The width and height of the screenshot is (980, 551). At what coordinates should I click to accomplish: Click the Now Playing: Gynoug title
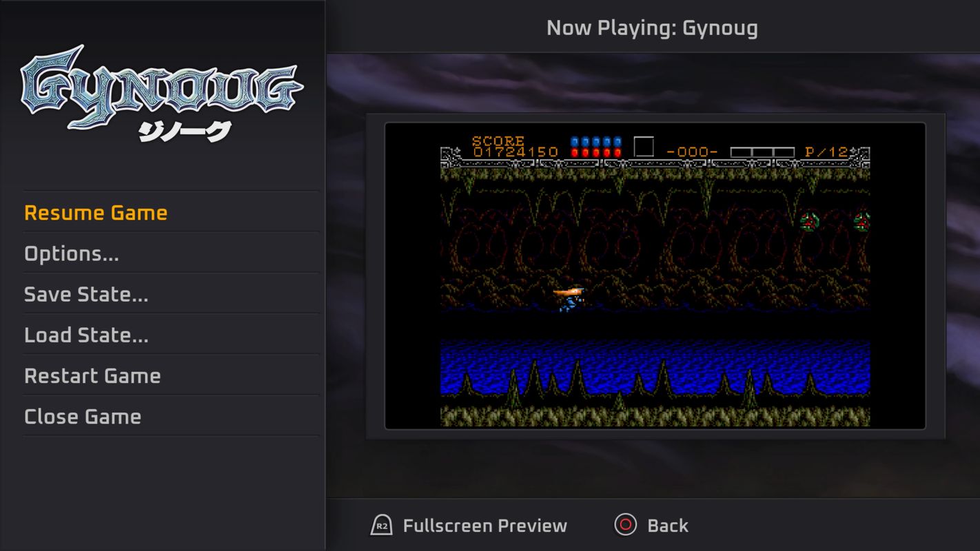pos(652,28)
